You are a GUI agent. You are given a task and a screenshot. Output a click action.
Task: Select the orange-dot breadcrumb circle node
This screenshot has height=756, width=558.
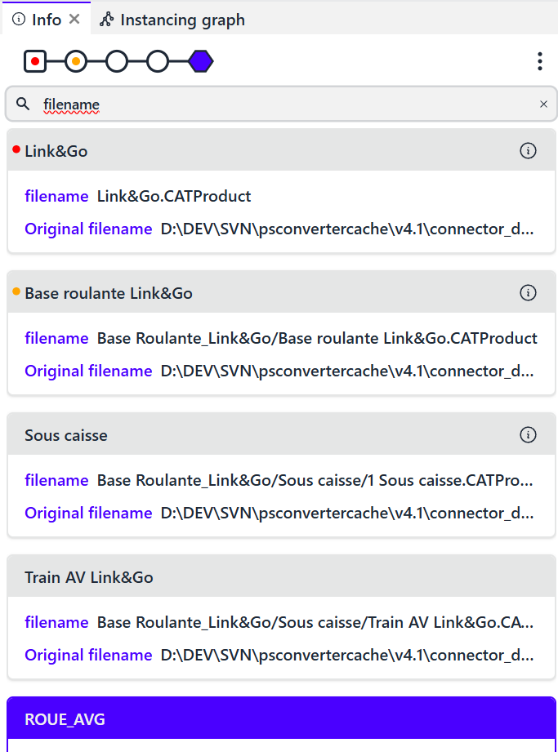76,61
